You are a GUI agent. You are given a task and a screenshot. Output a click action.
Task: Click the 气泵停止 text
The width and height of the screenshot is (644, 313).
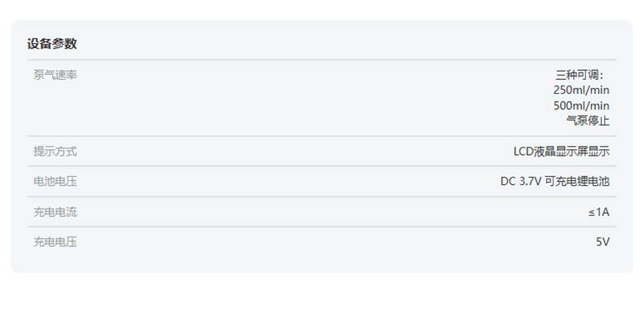click(x=588, y=121)
